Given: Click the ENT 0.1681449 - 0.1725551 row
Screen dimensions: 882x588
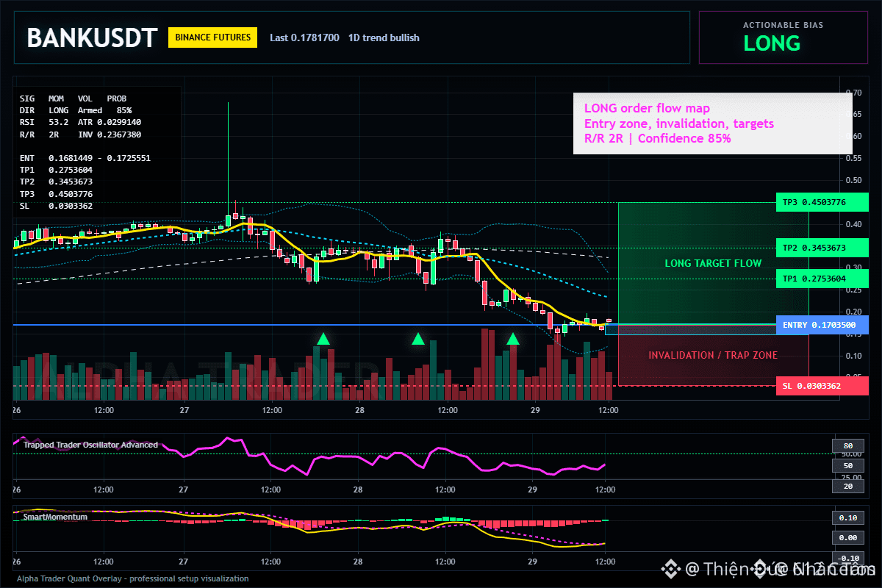Looking at the screenshot, I should [x=85, y=158].
